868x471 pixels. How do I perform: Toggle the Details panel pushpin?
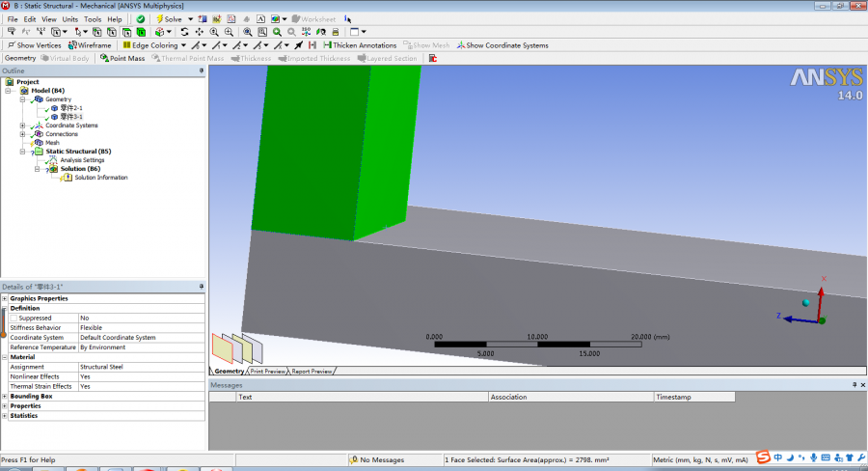point(202,287)
